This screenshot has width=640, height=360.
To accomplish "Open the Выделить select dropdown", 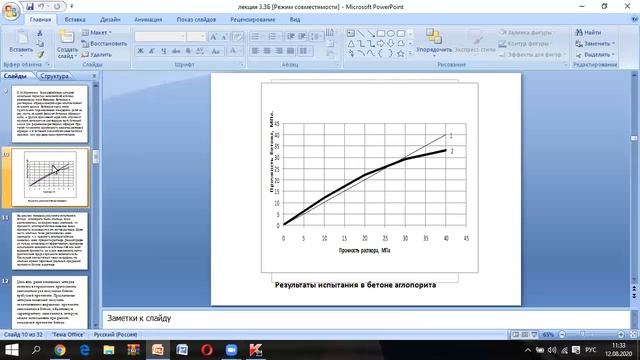I will [594, 54].
